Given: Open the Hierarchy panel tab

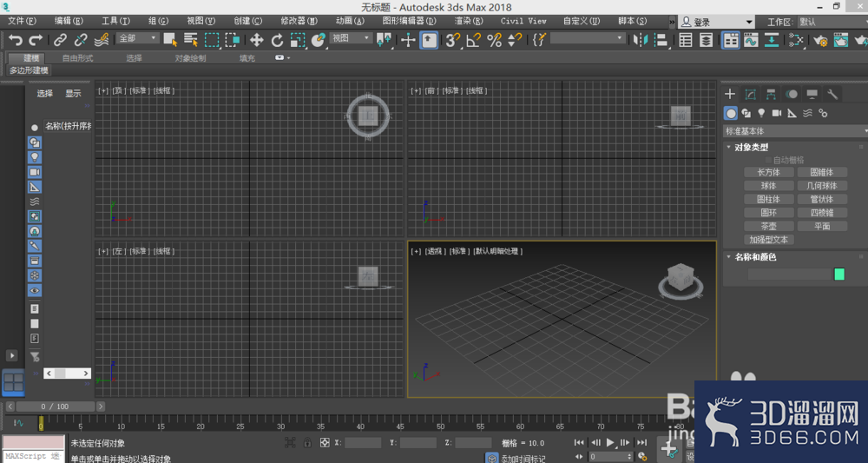Looking at the screenshot, I should [x=771, y=94].
